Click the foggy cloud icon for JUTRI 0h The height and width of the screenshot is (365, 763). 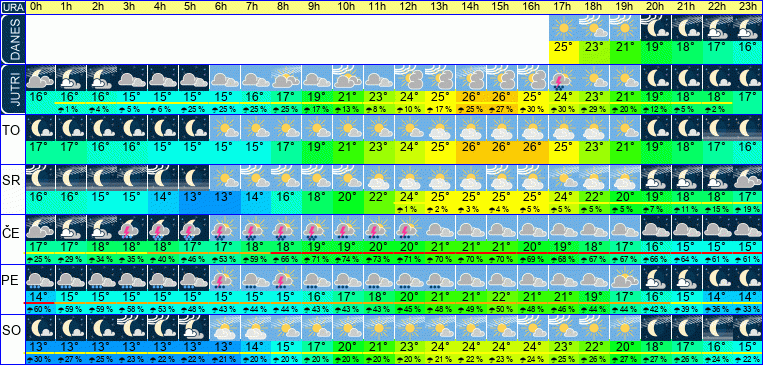click(40, 78)
